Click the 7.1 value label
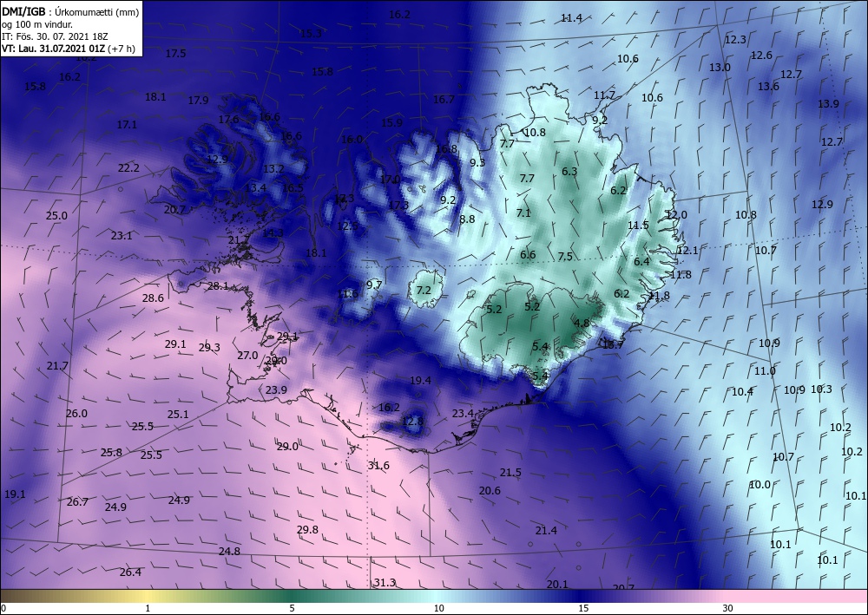The image size is (868, 615). (x=523, y=213)
